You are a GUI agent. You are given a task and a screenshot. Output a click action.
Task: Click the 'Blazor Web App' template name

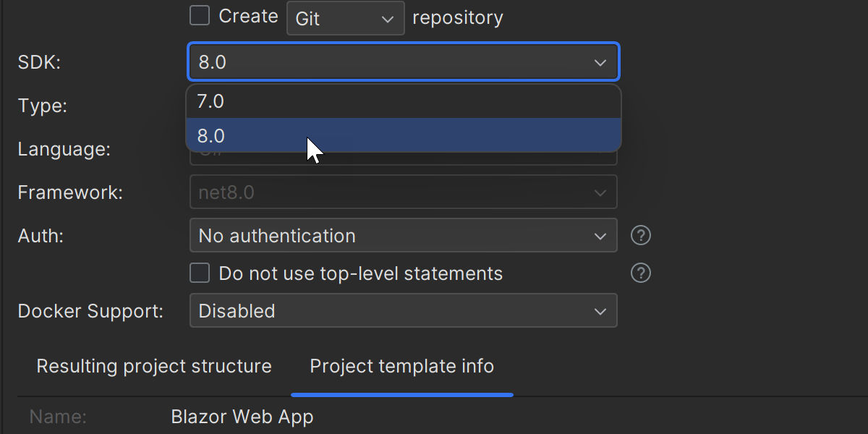tap(242, 417)
